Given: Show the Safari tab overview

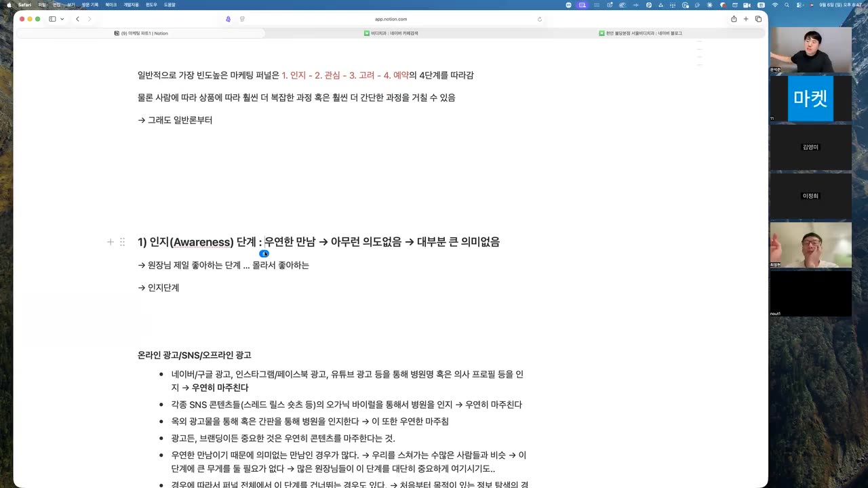Looking at the screenshot, I should coord(758,19).
